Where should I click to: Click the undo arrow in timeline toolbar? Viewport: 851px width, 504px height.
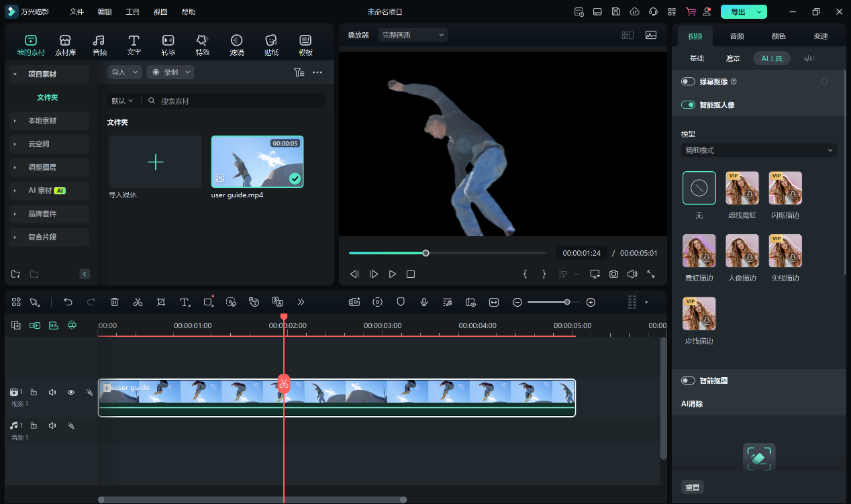tap(68, 302)
